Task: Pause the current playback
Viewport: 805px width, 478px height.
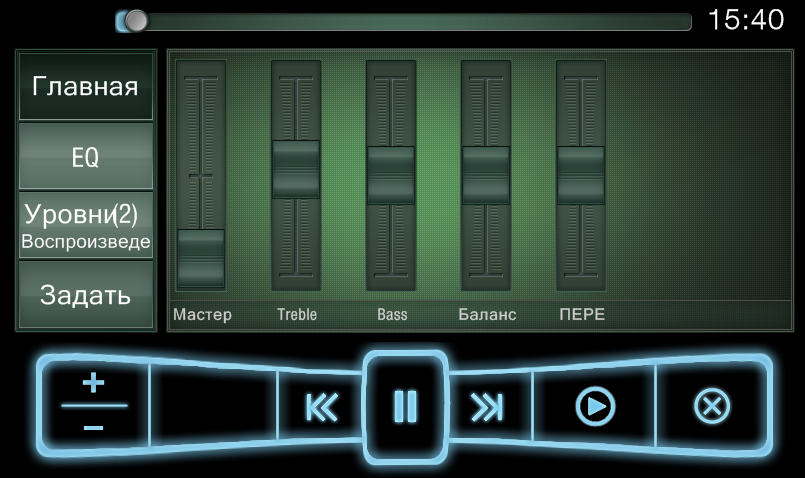Action: tap(405, 407)
